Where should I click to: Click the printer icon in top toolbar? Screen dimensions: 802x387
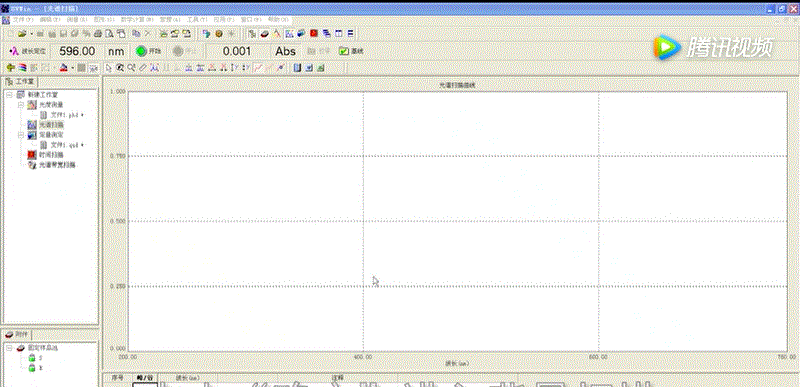(x=98, y=34)
